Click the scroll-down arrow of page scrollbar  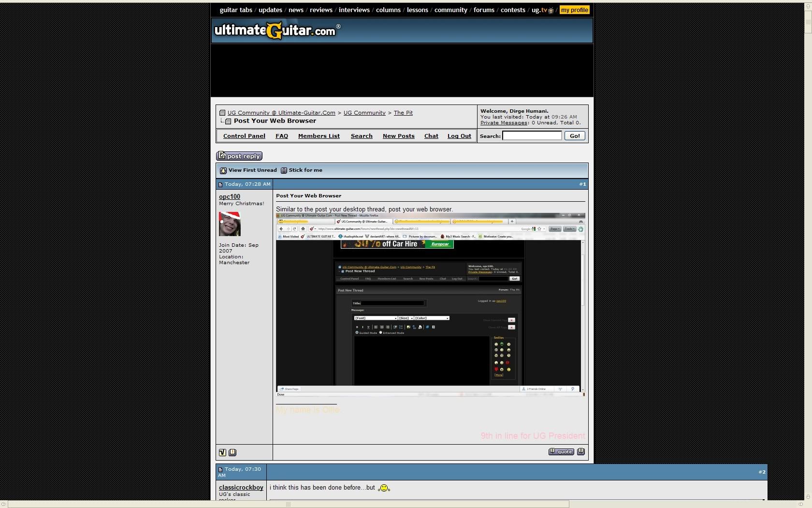click(808, 496)
